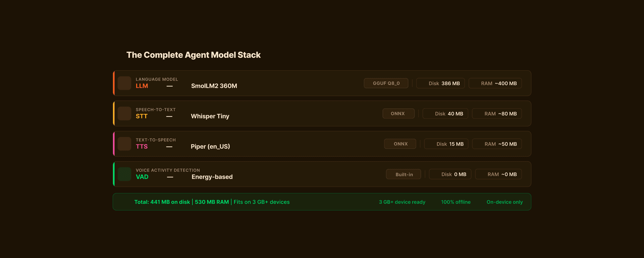The image size is (644, 258).
Task: Select the ONNX badge in Piper row
Action: (400, 144)
